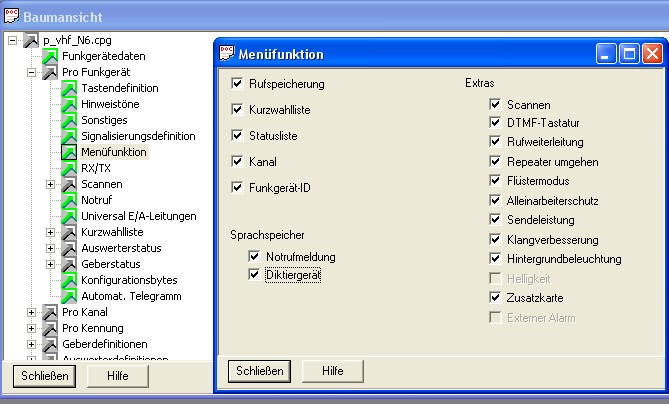Click the Automat. Telegramm node icon

(70, 296)
